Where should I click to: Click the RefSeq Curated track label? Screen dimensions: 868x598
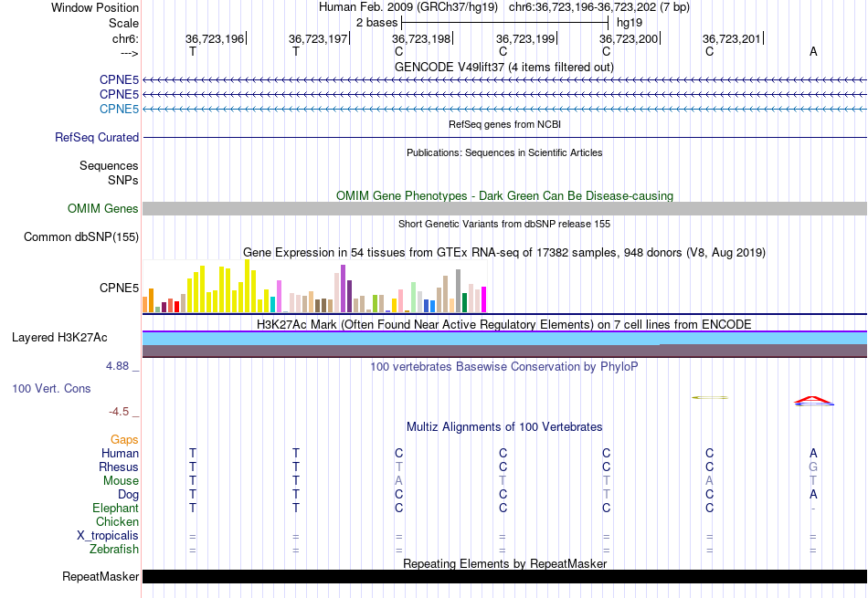(97, 137)
